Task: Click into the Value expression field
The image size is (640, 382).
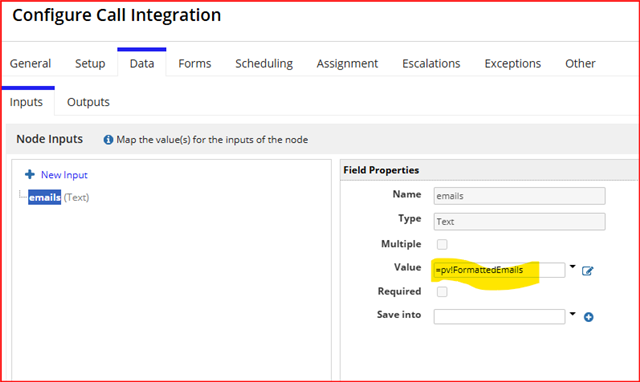Action: click(x=499, y=270)
